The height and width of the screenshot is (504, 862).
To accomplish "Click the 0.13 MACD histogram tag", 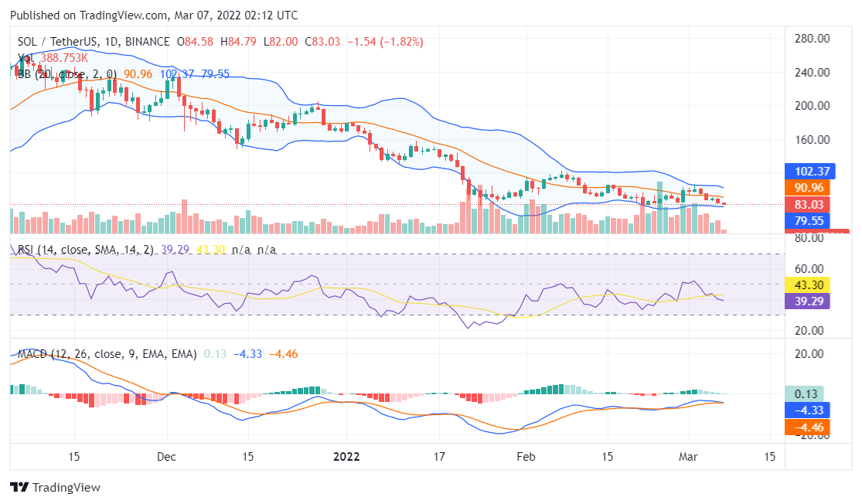I will point(804,393).
